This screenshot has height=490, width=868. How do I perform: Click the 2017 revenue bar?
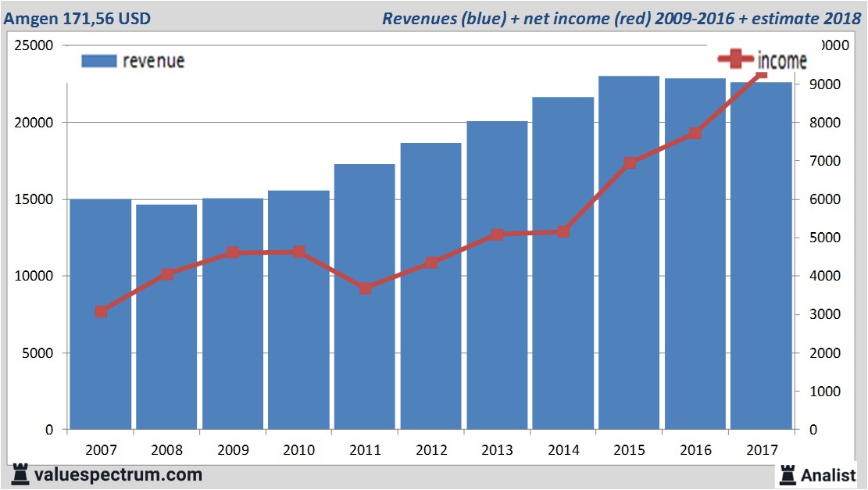[x=762, y=256]
